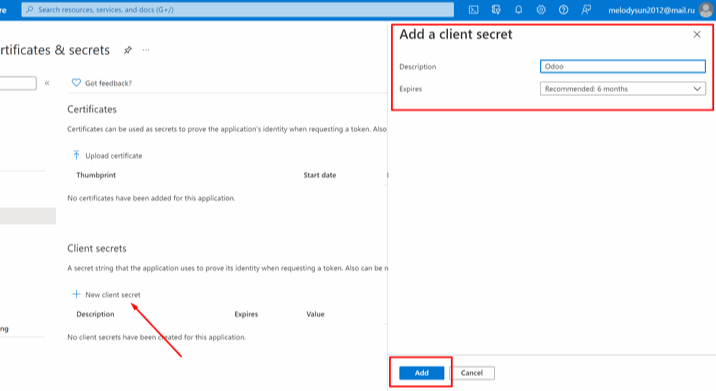
Task: Click the Cancel button
Action: (472, 373)
